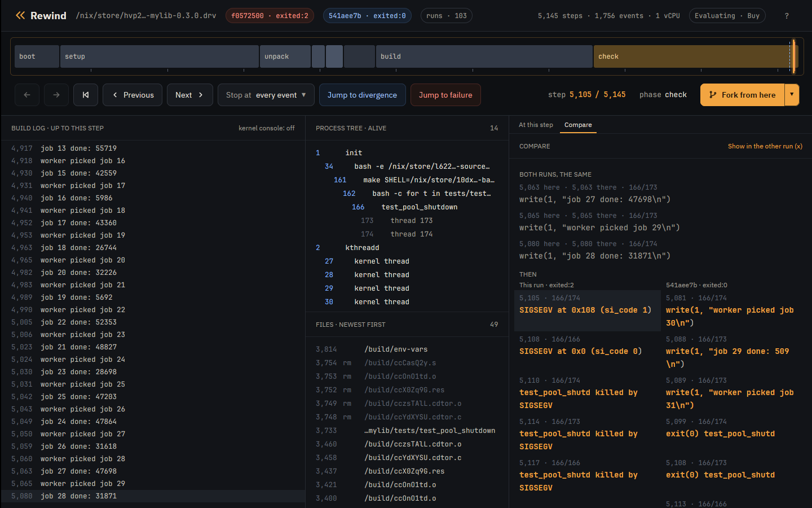Open file /build/env-vars in files list
Screen dimensions: 812x508
click(x=407, y=349)
